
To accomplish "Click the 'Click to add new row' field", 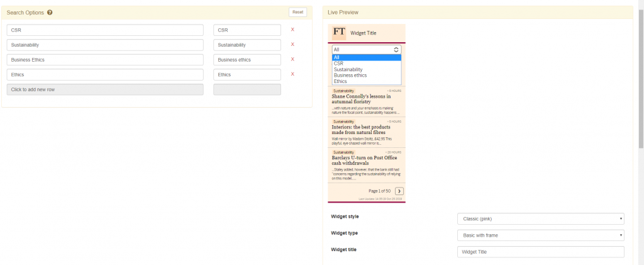I will click(105, 90).
